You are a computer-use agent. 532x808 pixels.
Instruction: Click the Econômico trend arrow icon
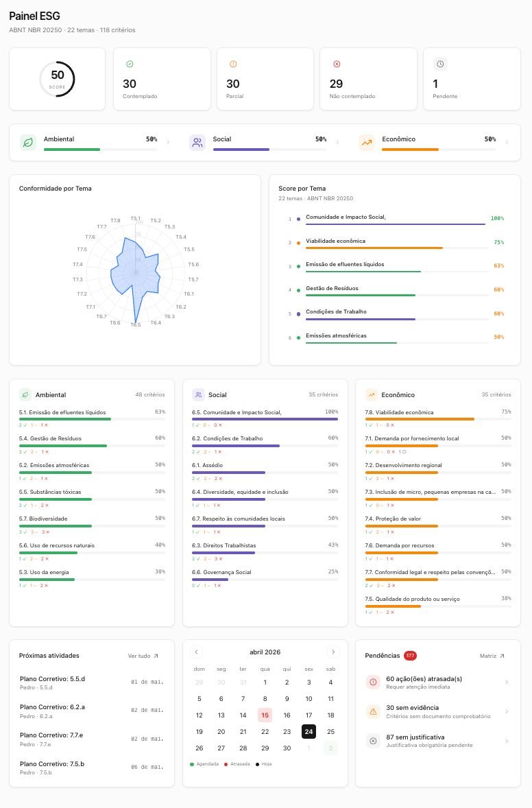coord(366,142)
